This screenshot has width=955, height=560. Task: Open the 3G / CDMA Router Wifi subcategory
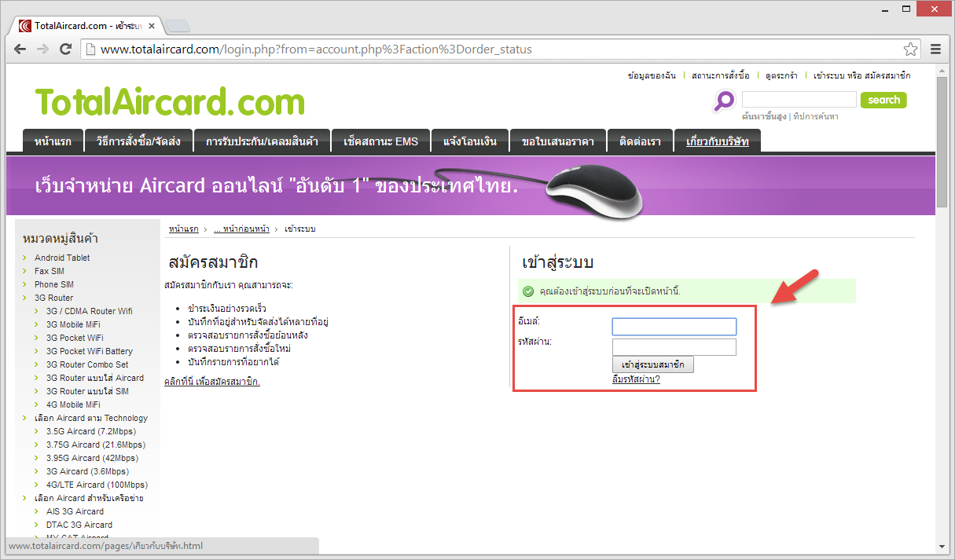(90, 311)
